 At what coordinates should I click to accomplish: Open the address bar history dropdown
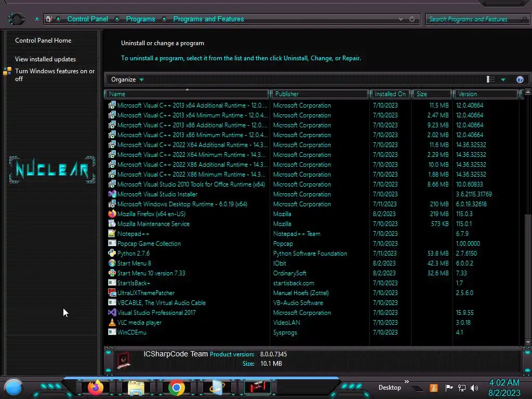pyautogui.click(x=401, y=19)
